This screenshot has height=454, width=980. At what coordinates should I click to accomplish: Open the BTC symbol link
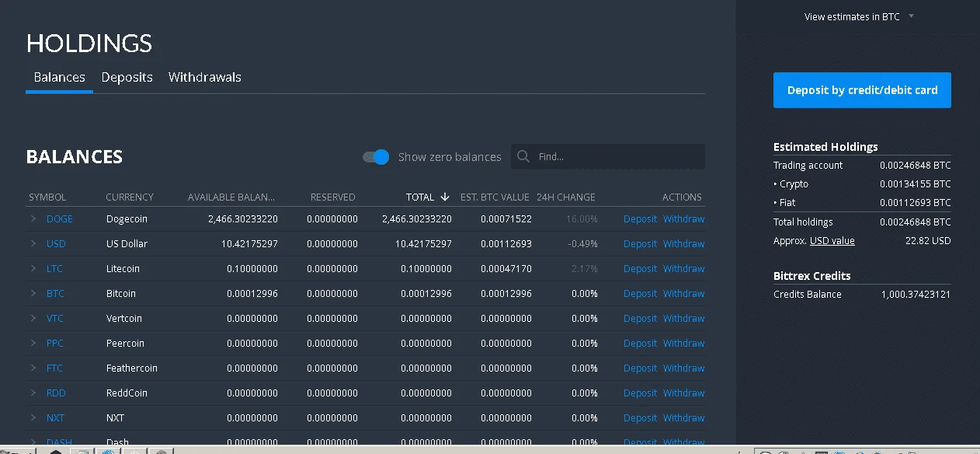point(55,293)
